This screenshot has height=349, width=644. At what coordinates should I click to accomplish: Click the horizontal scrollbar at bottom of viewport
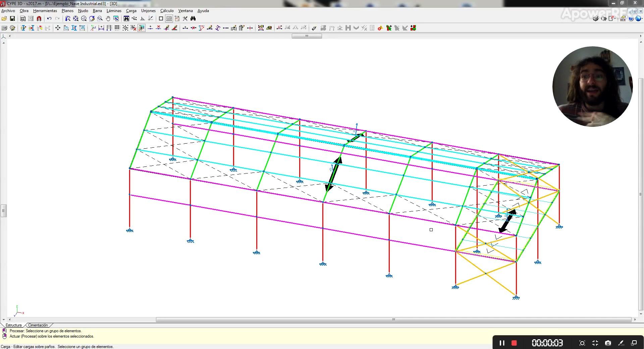(x=393, y=319)
